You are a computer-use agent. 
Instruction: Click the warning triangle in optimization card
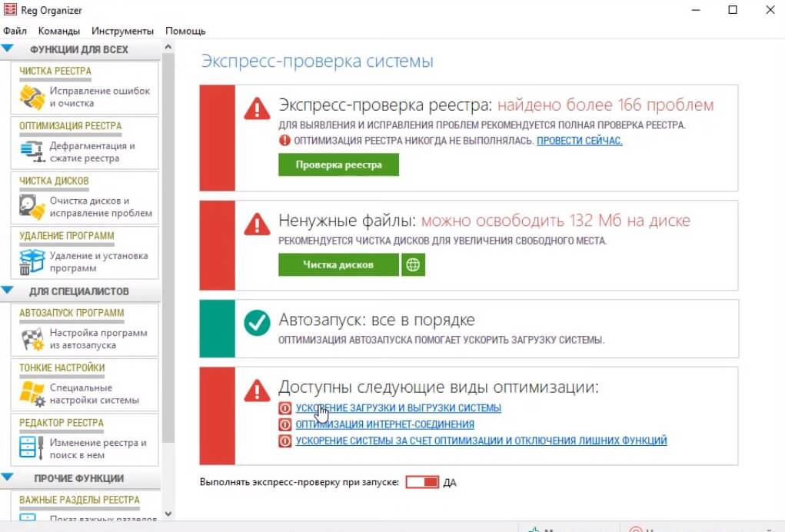pyautogui.click(x=258, y=391)
